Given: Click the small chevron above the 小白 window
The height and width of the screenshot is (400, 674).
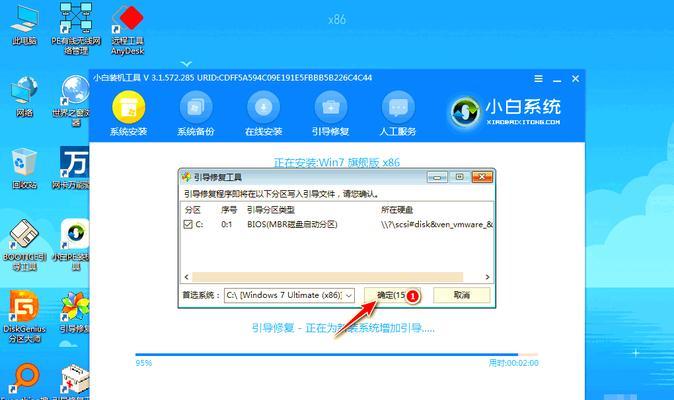Looking at the screenshot, I should pyautogui.click(x=186, y=64).
